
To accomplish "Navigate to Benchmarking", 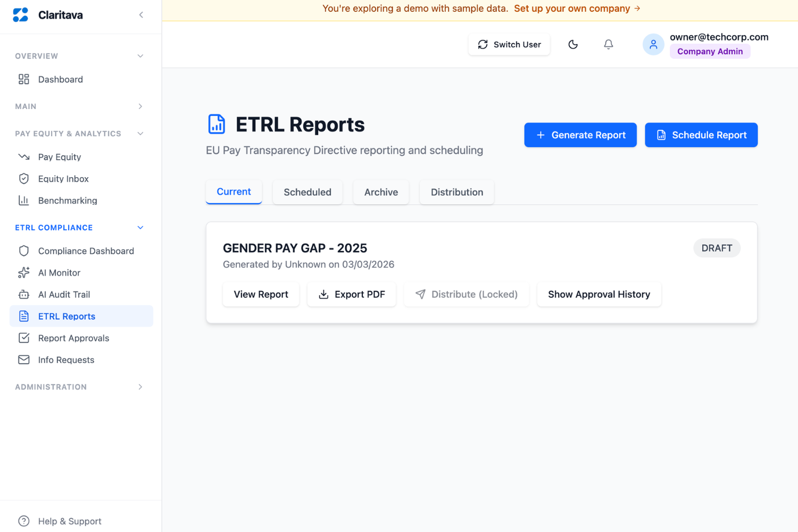I will [81, 201].
